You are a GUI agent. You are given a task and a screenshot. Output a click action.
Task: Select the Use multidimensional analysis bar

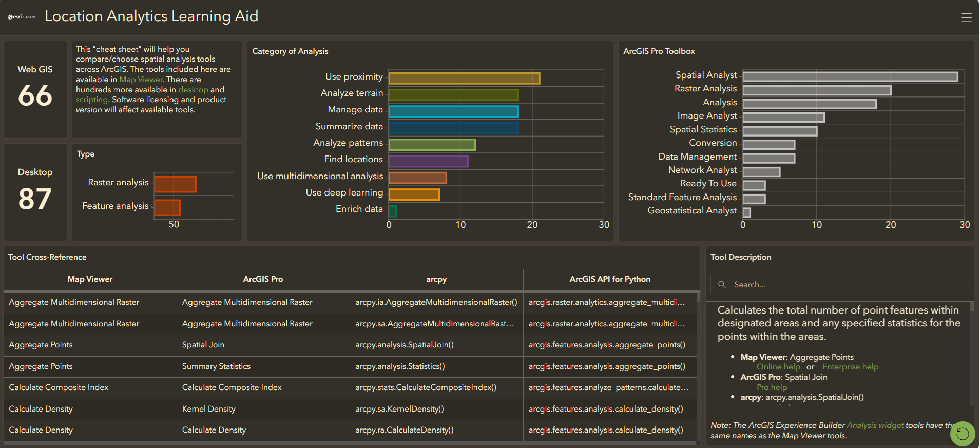417,178
